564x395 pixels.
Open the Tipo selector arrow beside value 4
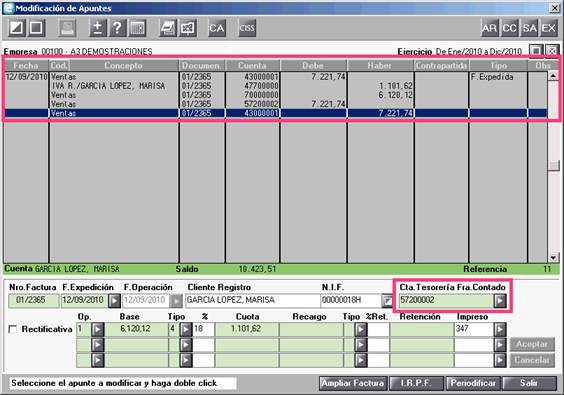point(186,329)
